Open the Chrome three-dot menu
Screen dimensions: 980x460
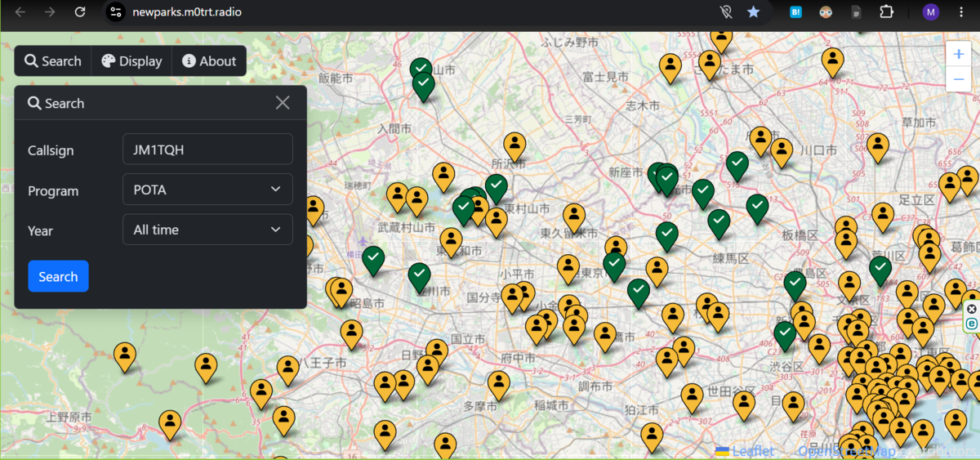pos(961,12)
